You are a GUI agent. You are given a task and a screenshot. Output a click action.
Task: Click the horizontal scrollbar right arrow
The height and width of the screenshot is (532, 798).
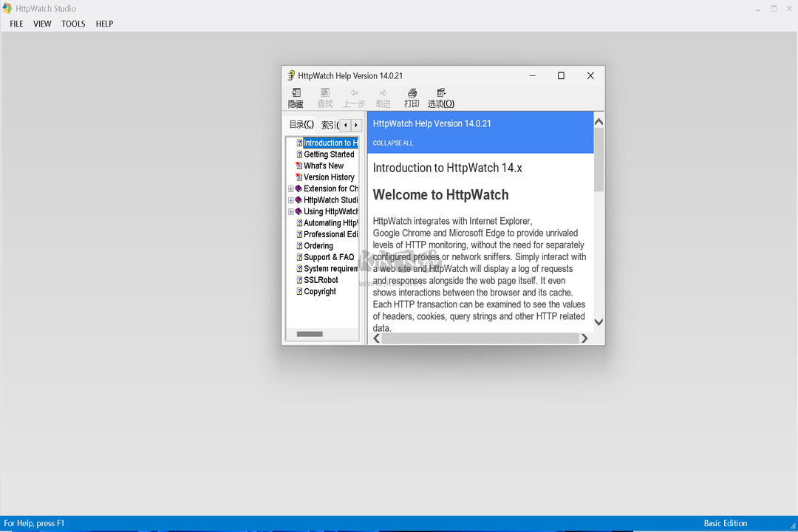(x=584, y=338)
